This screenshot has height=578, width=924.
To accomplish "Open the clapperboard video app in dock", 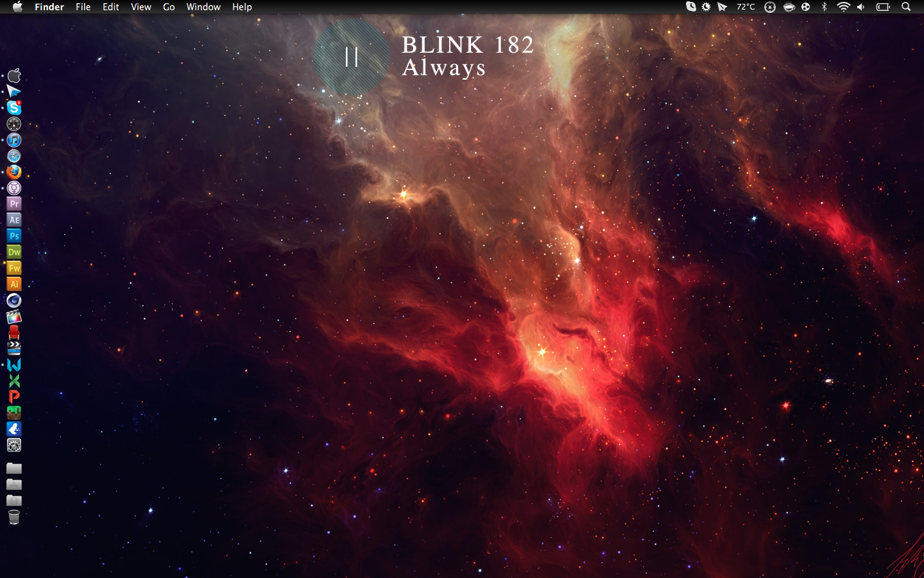I will pos(14,349).
